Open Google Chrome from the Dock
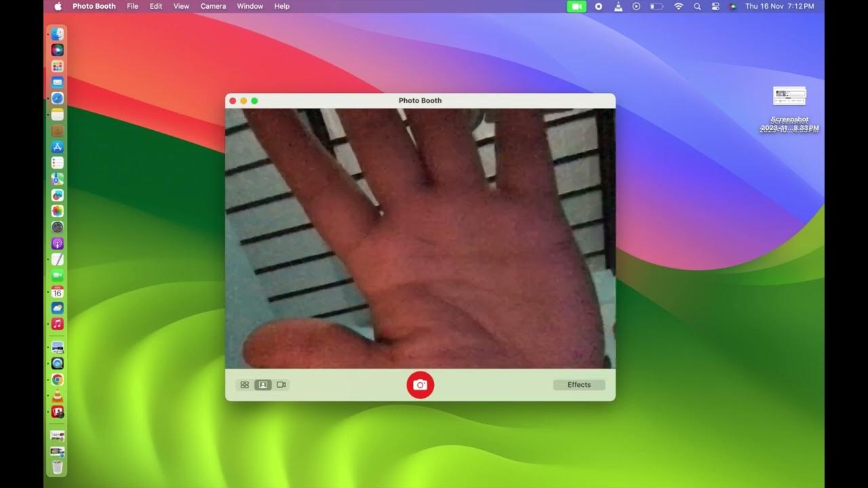The image size is (868, 488). tap(58, 380)
